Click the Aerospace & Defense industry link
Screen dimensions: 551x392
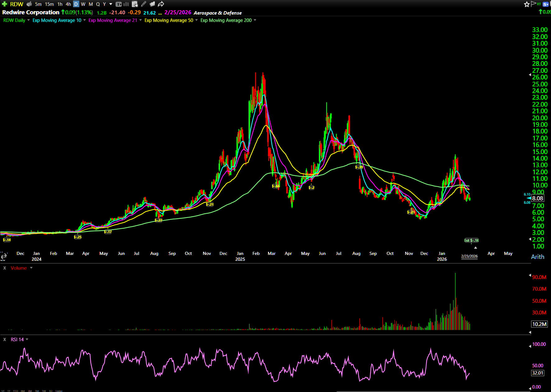217,13
